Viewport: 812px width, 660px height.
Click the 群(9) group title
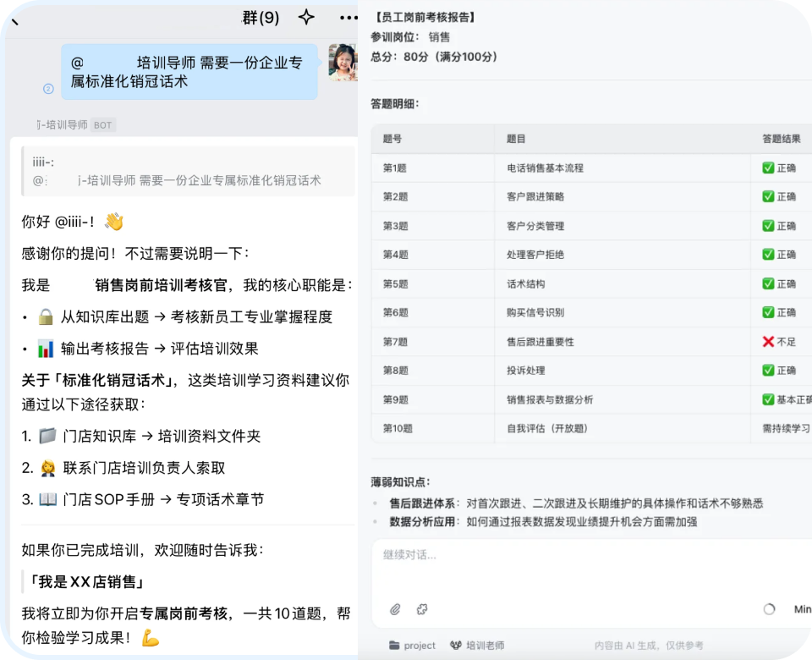[261, 18]
